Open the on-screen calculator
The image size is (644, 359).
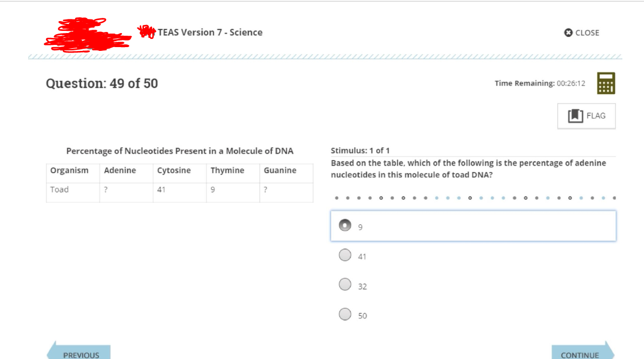[605, 84]
